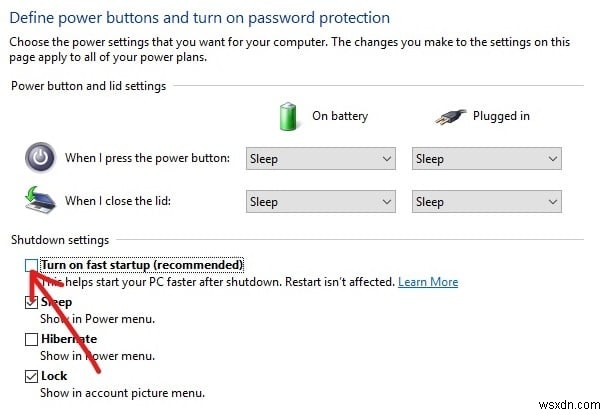Open power button On battery dropdown

[x=320, y=158]
